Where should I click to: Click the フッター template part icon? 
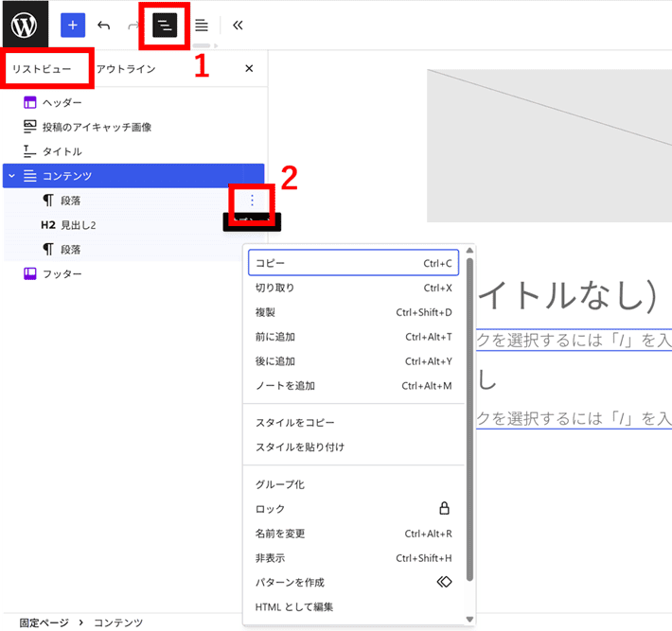pos(30,273)
